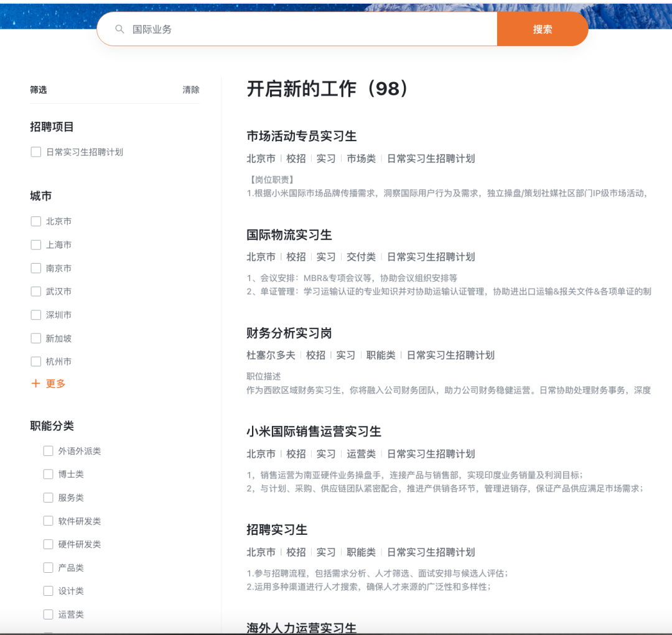Enable the 杭州市 city checkbox

point(35,361)
